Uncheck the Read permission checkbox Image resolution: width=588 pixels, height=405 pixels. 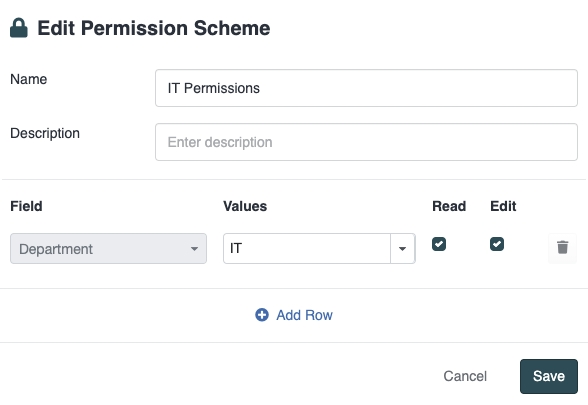pos(439,244)
